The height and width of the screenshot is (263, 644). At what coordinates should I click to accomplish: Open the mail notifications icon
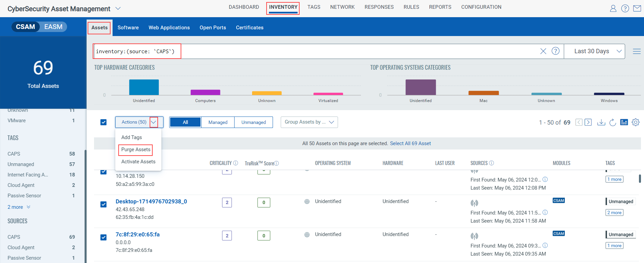click(x=637, y=8)
